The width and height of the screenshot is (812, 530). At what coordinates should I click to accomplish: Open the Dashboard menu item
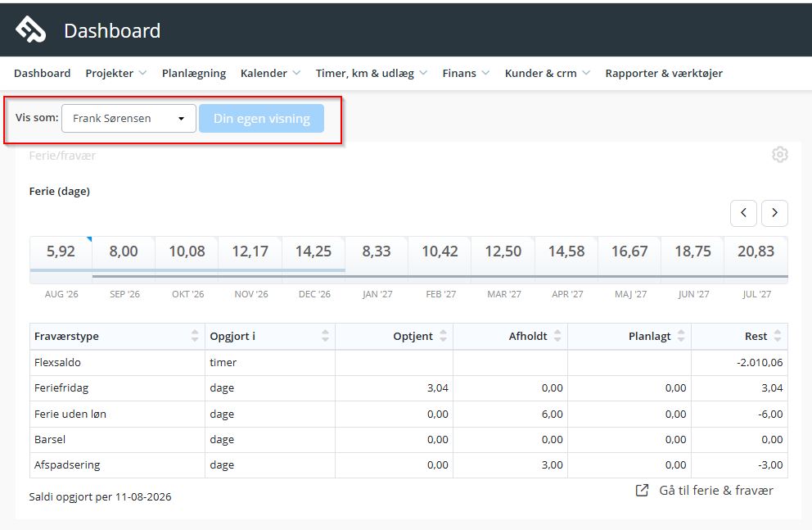[x=42, y=73]
